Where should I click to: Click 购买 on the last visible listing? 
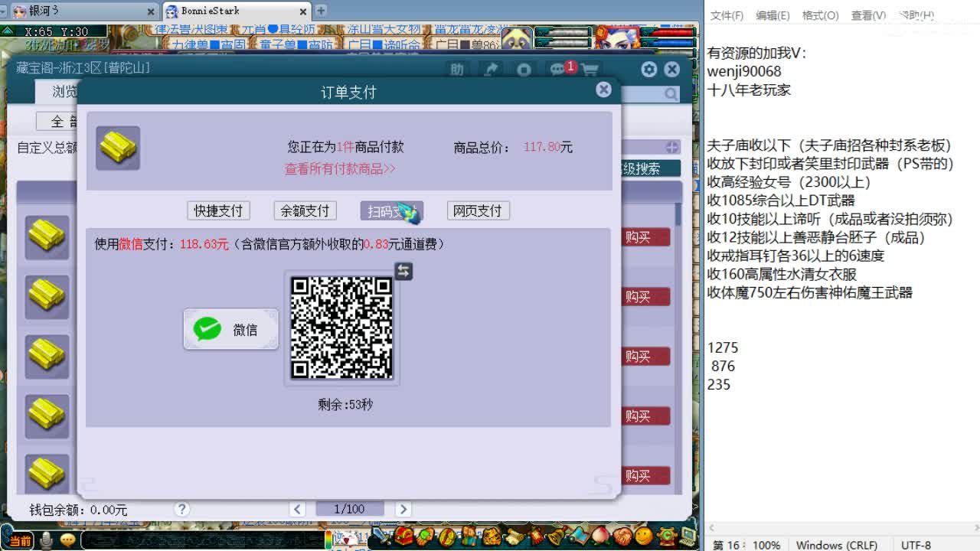(647, 476)
